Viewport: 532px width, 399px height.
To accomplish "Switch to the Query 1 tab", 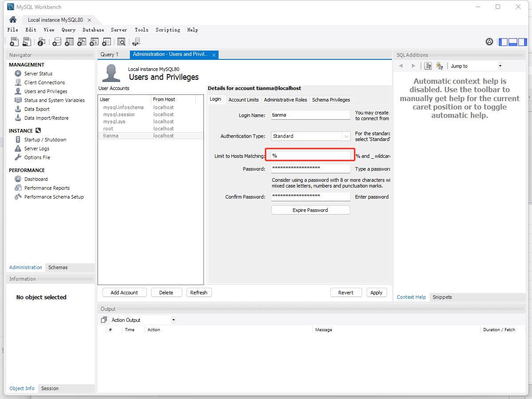I will click(x=110, y=55).
